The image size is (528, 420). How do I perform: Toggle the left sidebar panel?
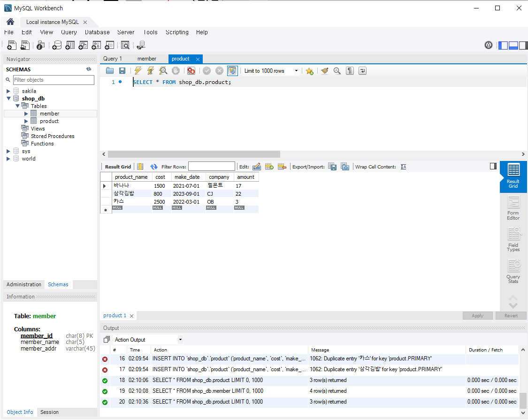(x=503, y=46)
